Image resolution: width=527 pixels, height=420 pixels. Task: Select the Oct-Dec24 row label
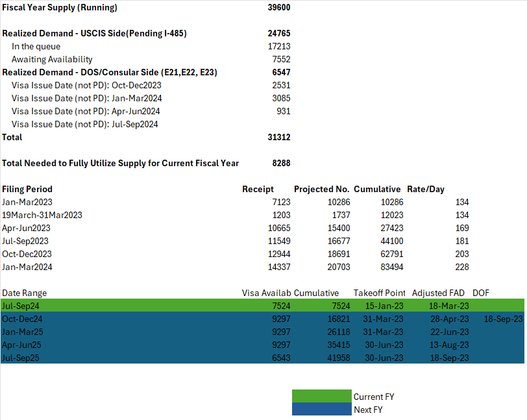point(22,319)
